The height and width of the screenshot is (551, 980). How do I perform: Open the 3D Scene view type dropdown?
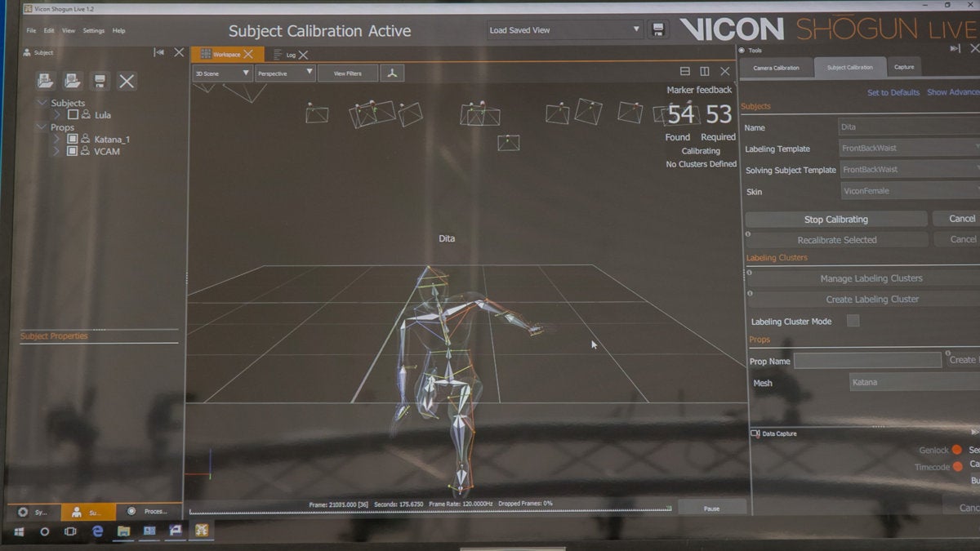coord(222,73)
